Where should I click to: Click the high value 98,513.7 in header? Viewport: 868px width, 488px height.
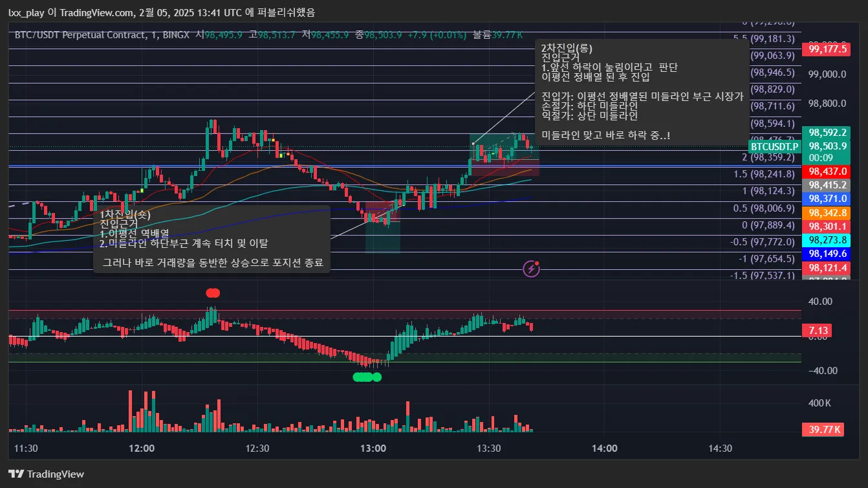(277, 34)
